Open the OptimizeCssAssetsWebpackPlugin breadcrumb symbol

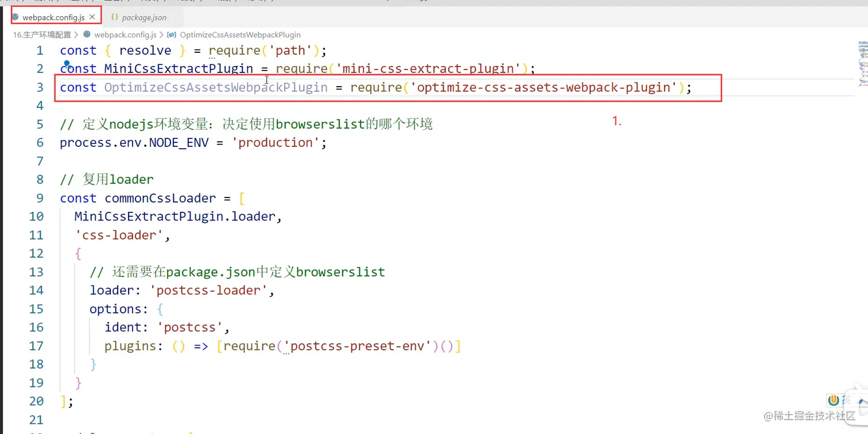tap(241, 35)
